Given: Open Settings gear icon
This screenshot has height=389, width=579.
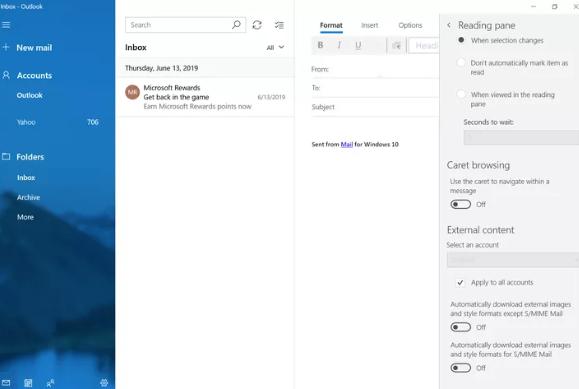Looking at the screenshot, I should (104, 383).
